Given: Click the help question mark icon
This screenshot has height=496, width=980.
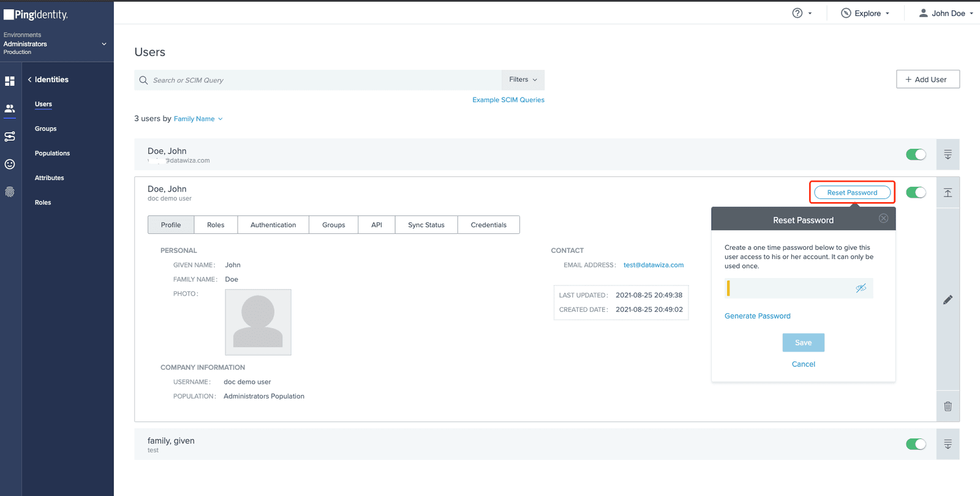Looking at the screenshot, I should (x=797, y=13).
